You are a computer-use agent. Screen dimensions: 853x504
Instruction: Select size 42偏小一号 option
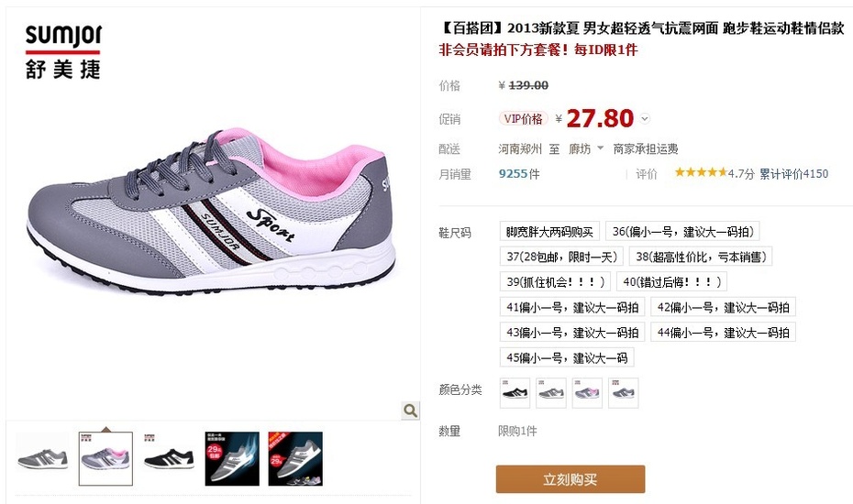coord(723,307)
